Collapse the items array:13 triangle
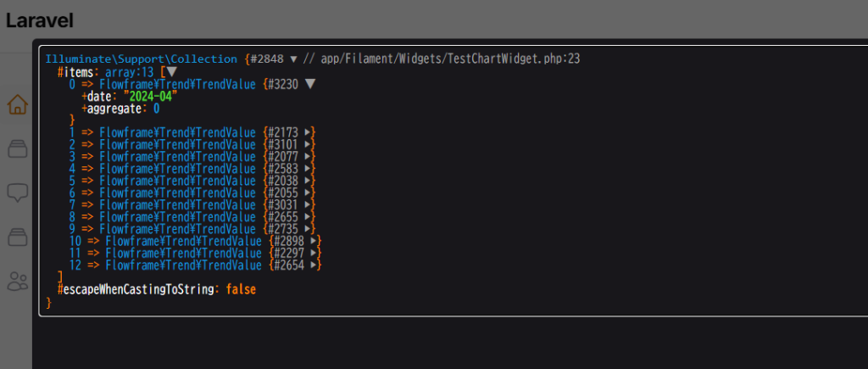The image size is (868, 369). coord(172,72)
